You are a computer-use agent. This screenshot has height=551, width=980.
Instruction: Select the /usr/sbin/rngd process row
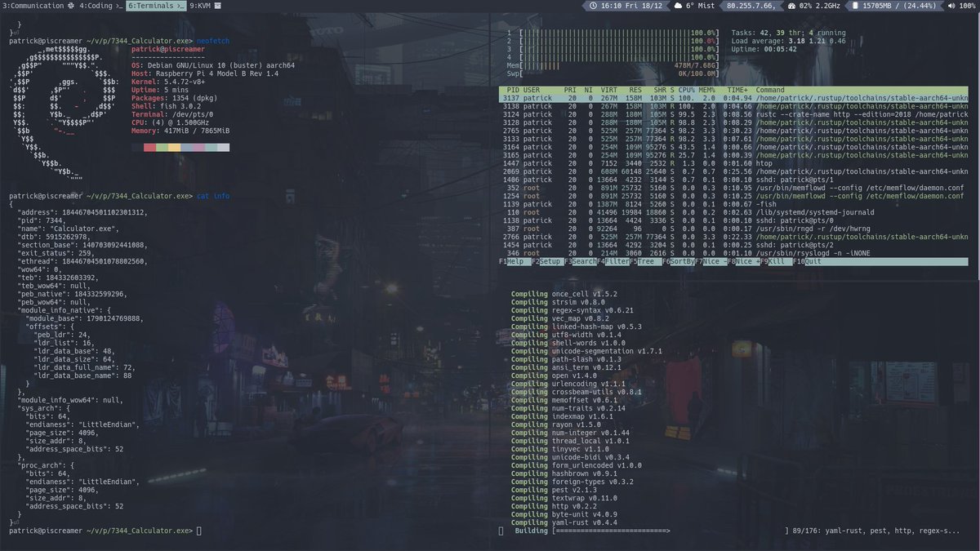coord(733,229)
